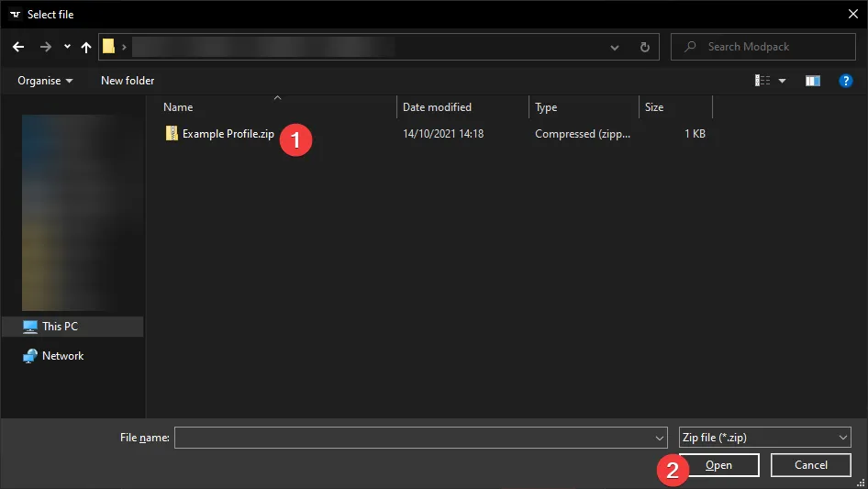Open the Help question mark
This screenshot has width=868, height=489.
coord(845,81)
